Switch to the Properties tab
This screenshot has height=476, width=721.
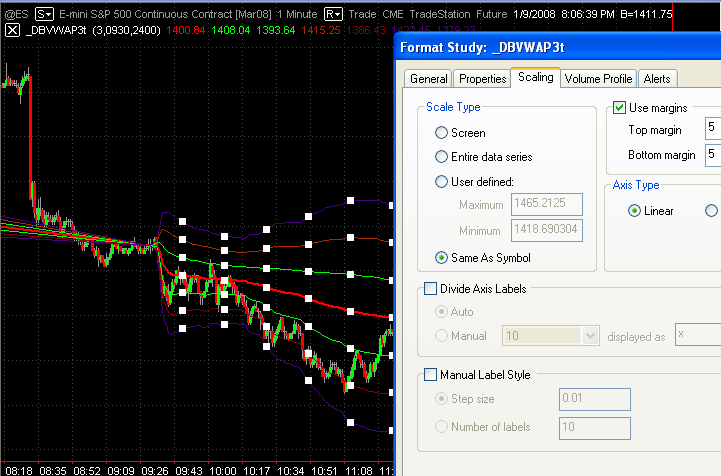point(482,79)
